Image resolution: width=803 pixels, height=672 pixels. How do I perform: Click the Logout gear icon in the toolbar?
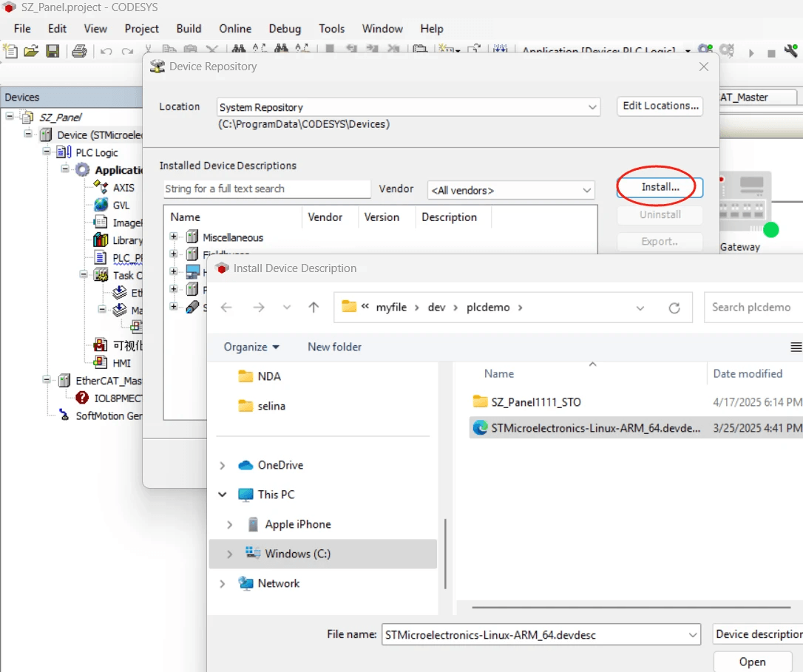pyautogui.click(x=726, y=50)
